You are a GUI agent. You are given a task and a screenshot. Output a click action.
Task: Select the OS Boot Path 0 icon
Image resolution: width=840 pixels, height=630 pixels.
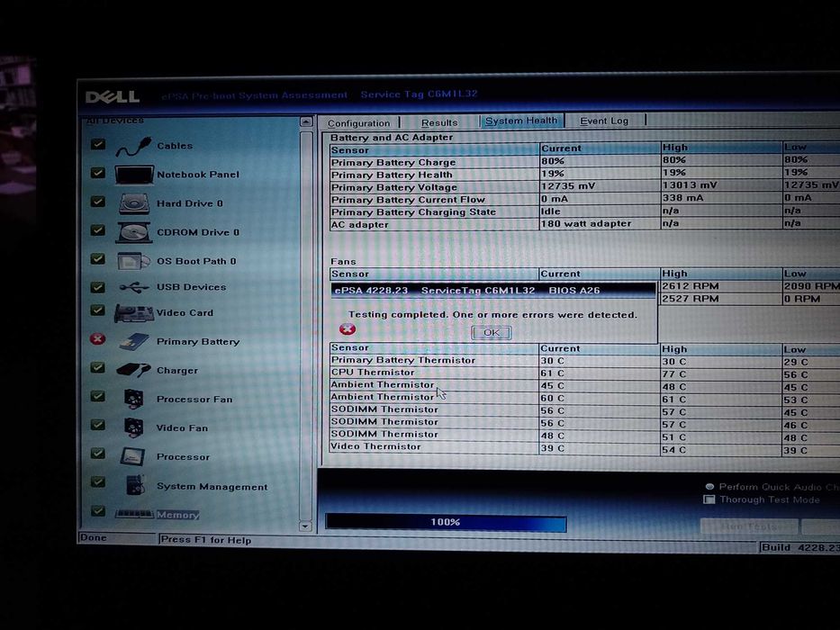[133, 261]
